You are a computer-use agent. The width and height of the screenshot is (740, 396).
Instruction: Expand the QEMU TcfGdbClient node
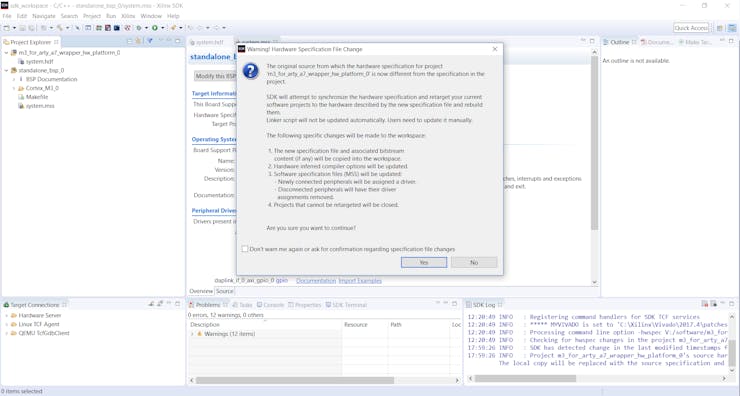pyautogui.click(x=6, y=333)
